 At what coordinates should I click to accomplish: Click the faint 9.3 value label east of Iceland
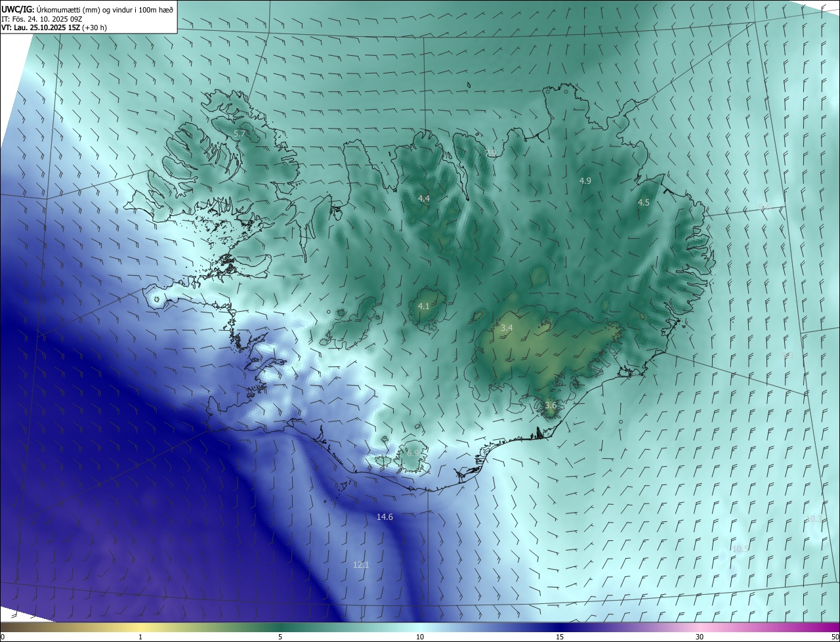click(x=788, y=355)
